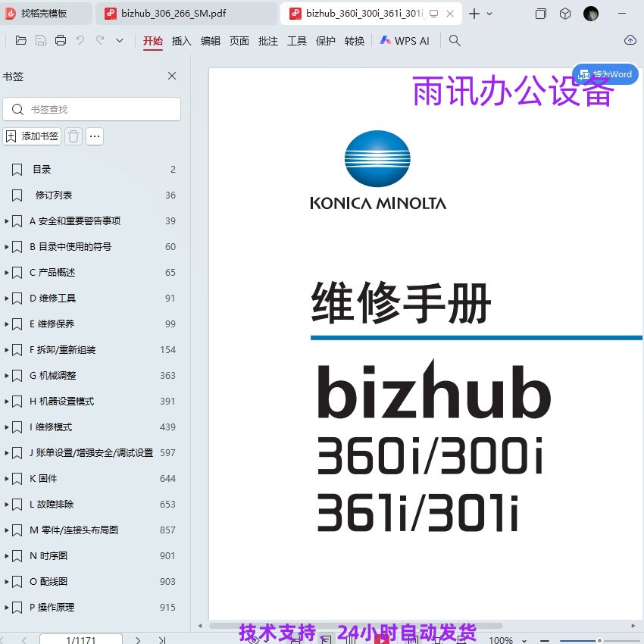
Task: Close the 书签 panel
Action: pyautogui.click(x=172, y=76)
